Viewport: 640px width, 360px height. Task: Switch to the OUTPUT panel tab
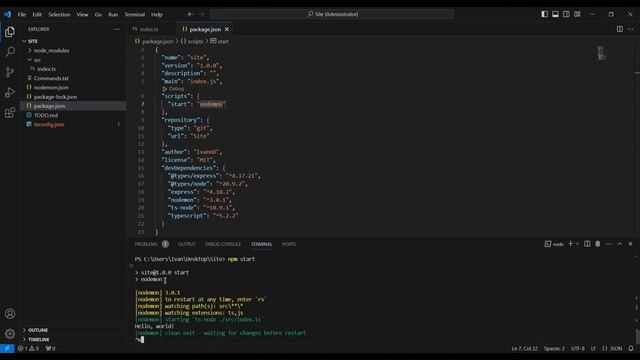[187, 244]
